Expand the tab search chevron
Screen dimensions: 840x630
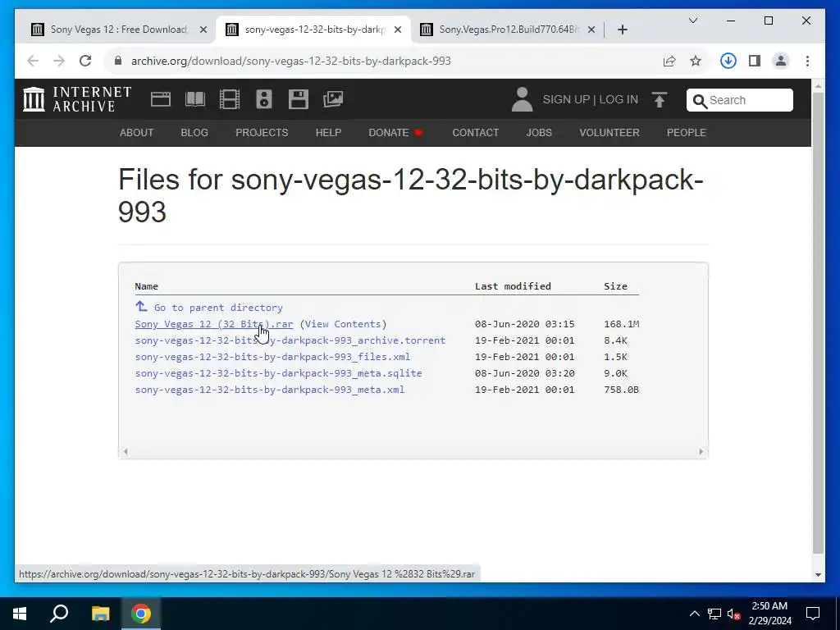[693, 21]
